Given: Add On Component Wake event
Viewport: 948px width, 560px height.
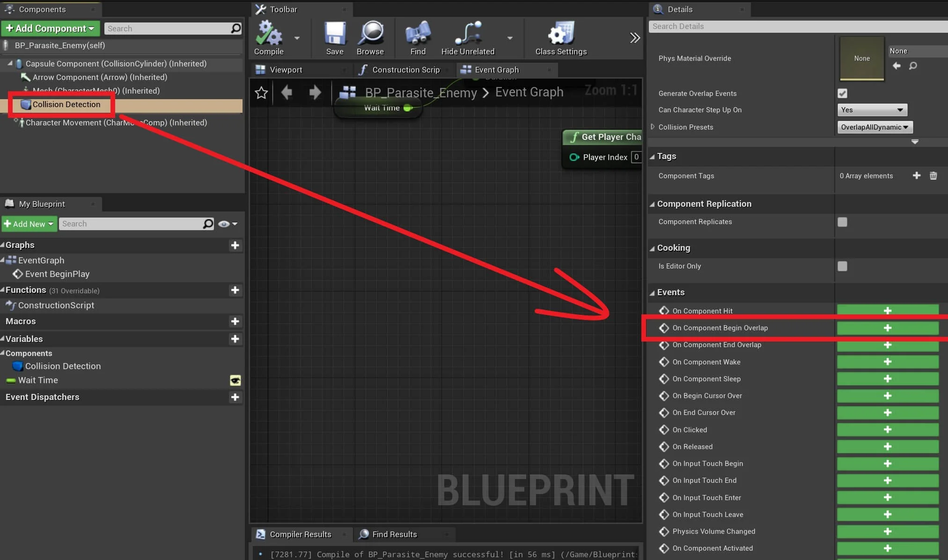Looking at the screenshot, I should click(x=888, y=362).
